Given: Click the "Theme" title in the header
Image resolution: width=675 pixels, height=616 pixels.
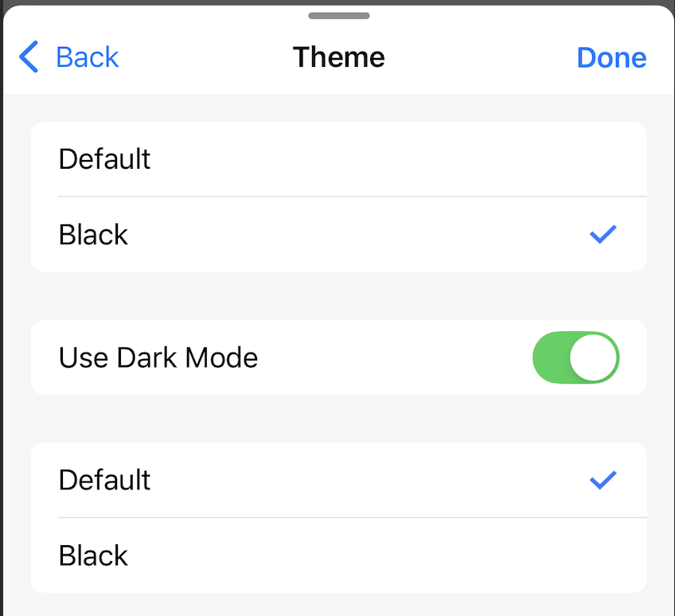Looking at the screenshot, I should [x=338, y=57].
